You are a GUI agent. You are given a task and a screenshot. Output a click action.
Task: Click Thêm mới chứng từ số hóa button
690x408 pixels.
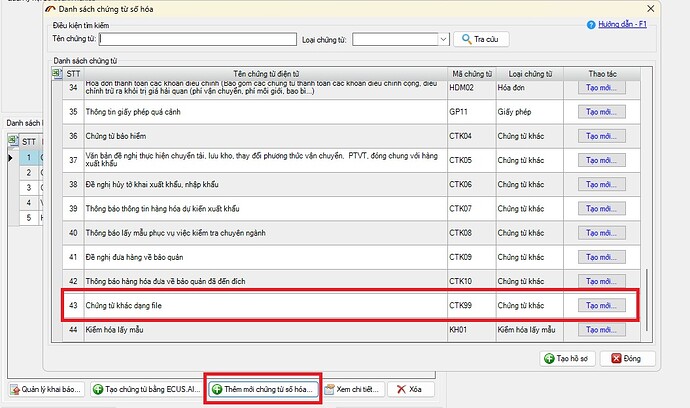pos(263,389)
